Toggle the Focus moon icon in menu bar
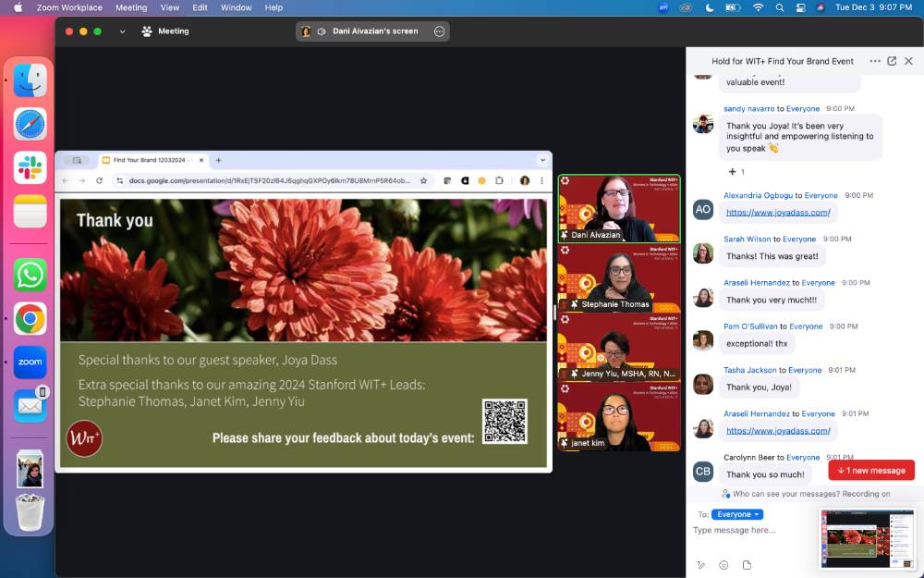 [710, 7]
